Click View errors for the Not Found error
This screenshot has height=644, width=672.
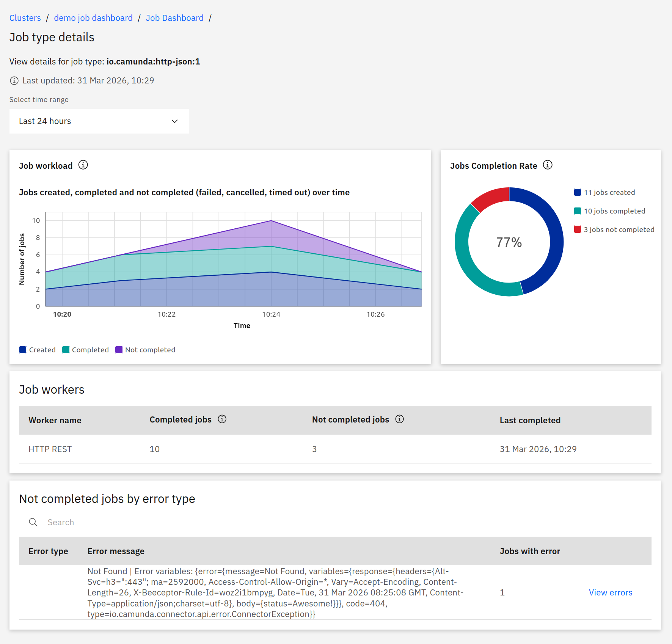tap(610, 592)
